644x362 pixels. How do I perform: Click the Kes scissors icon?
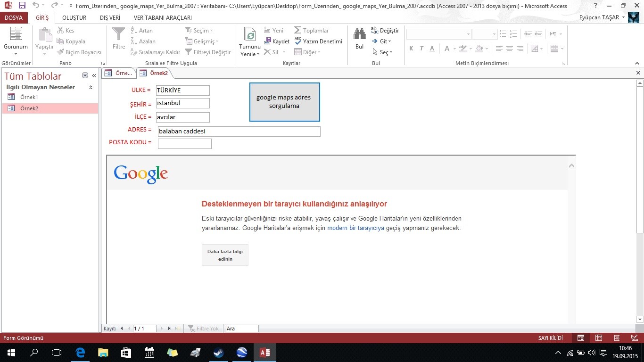(x=60, y=30)
